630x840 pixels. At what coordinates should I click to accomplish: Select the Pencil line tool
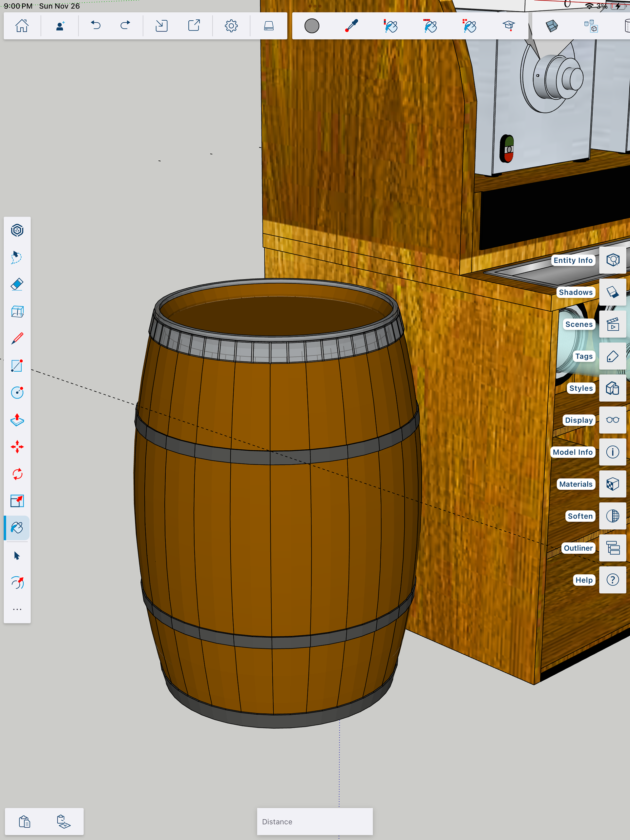click(x=17, y=338)
